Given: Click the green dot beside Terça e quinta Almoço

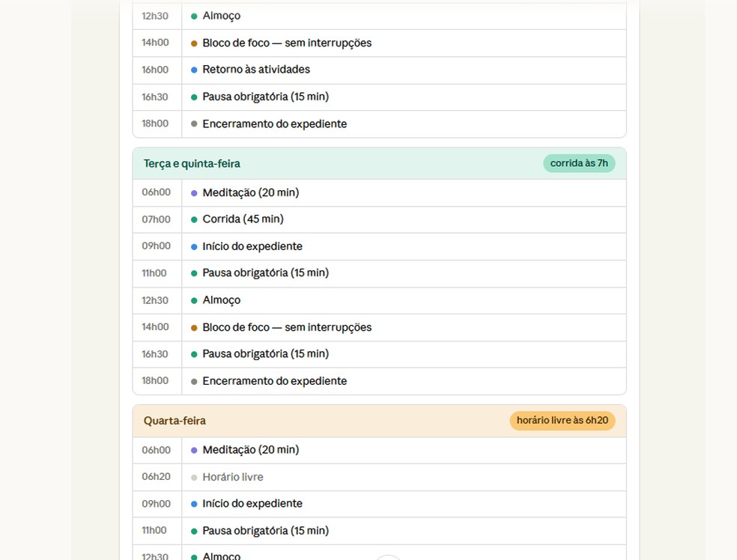Looking at the screenshot, I should (194, 300).
